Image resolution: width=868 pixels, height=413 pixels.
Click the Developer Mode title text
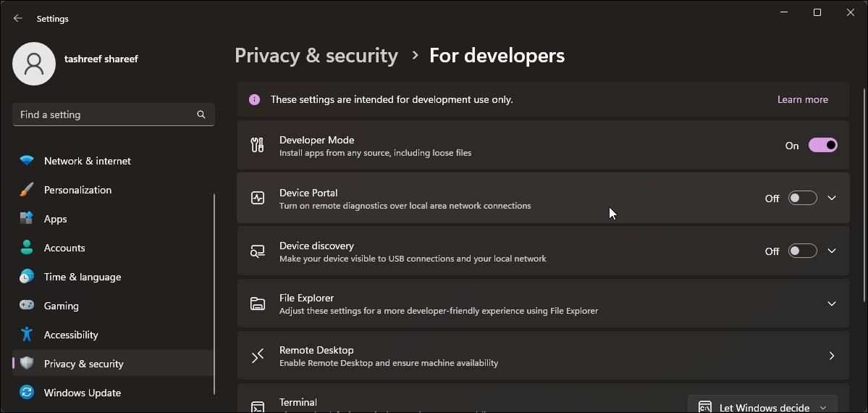pos(316,141)
